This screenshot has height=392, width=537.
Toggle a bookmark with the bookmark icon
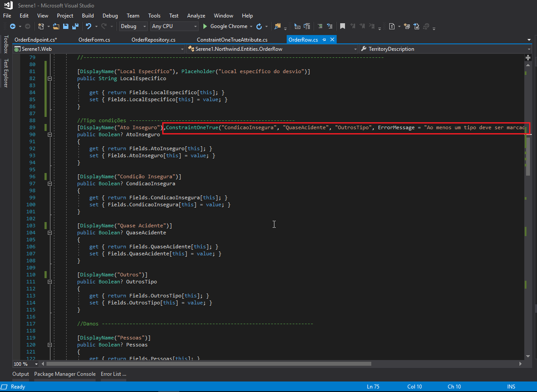[x=342, y=26]
